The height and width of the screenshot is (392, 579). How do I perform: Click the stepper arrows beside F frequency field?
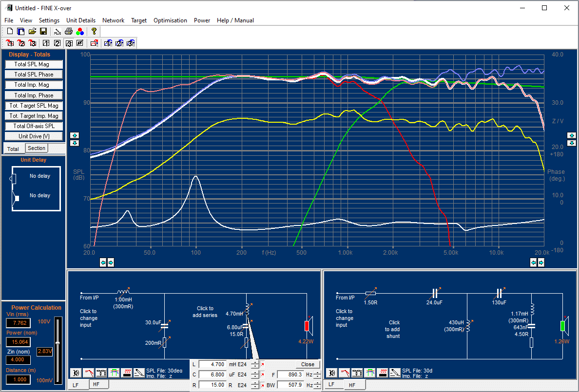(x=317, y=375)
